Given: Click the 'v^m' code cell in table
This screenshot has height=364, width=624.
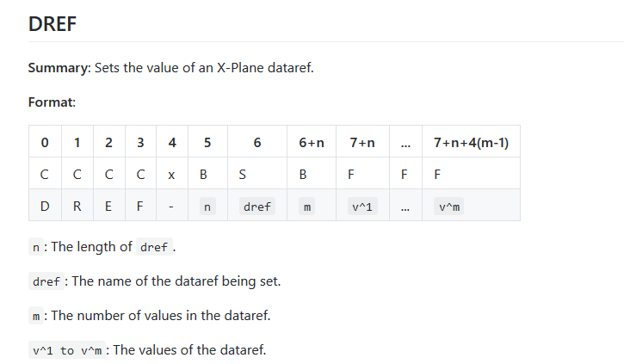Looking at the screenshot, I should pyautogui.click(x=449, y=207).
